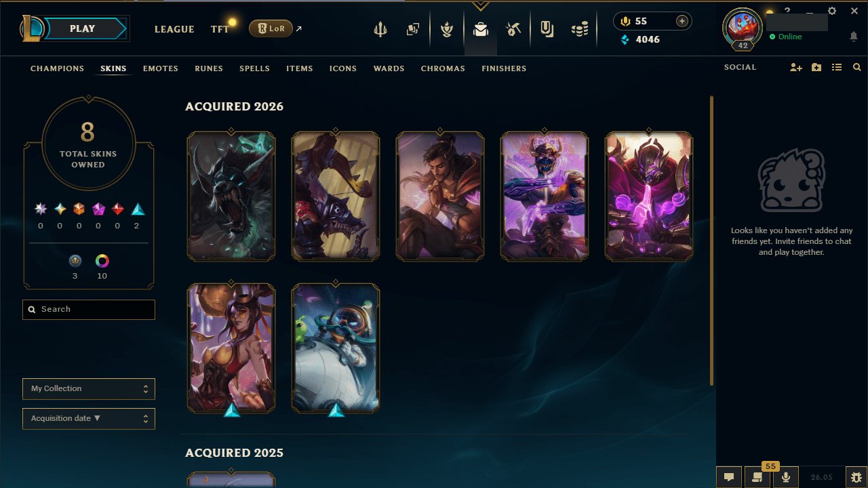
Task: Open the Online status dropdown
Action: 786,37
